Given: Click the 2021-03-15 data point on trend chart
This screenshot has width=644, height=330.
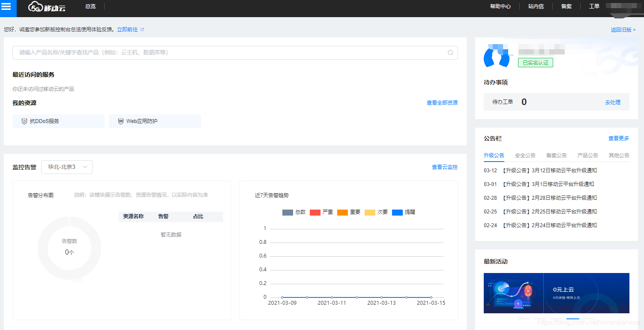Looking at the screenshot, I should coord(431,297).
